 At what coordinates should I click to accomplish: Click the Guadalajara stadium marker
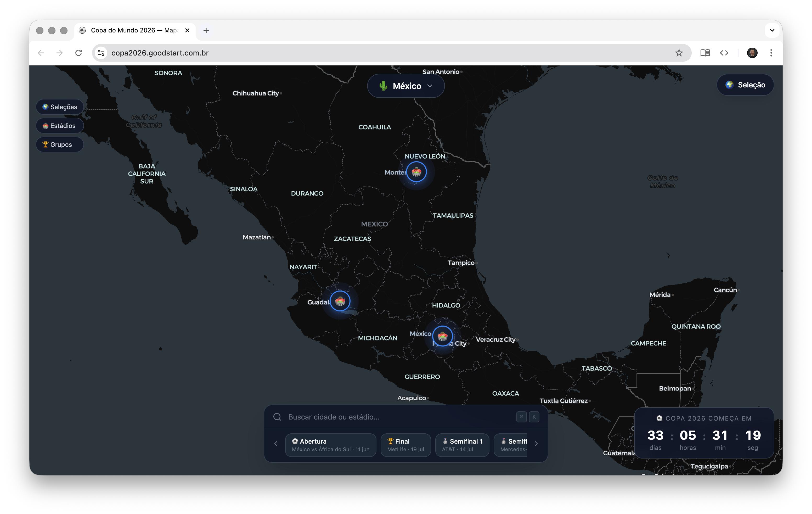(340, 301)
